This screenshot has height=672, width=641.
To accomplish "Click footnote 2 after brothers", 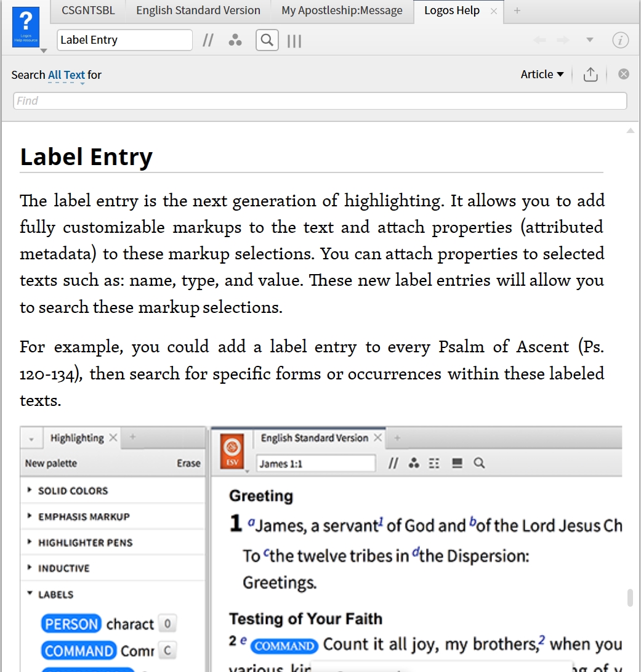I will click(x=542, y=640).
